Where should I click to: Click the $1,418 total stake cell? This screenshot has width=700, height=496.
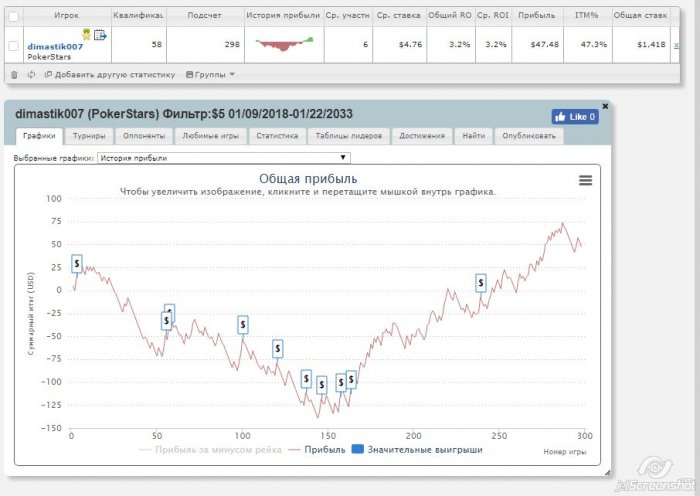pyautogui.click(x=641, y=45)
